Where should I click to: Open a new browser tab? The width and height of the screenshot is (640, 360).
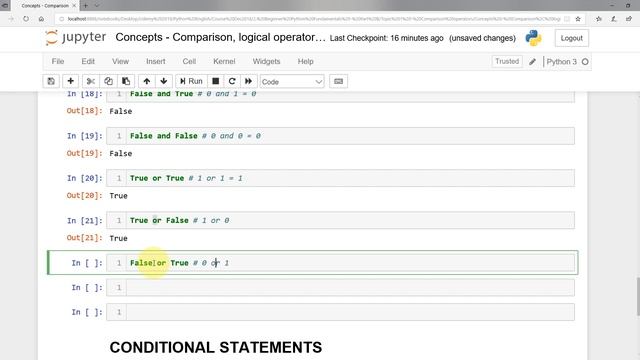click(x=86, y=6)
